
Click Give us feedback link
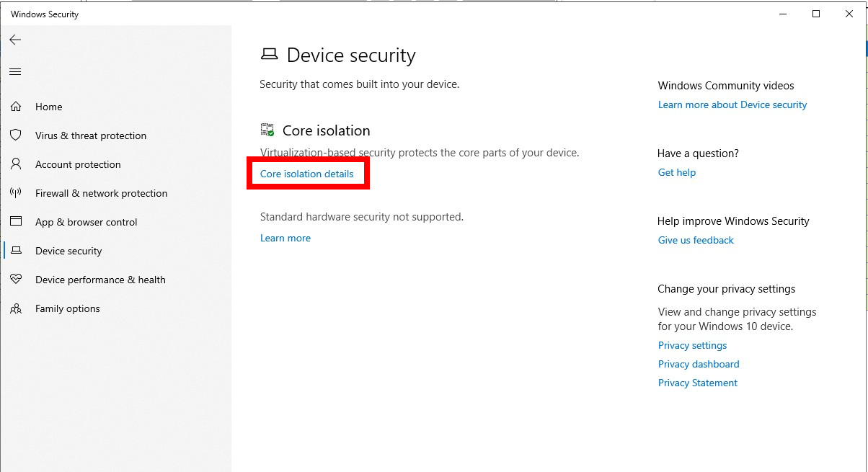click(x=696, y=240)
